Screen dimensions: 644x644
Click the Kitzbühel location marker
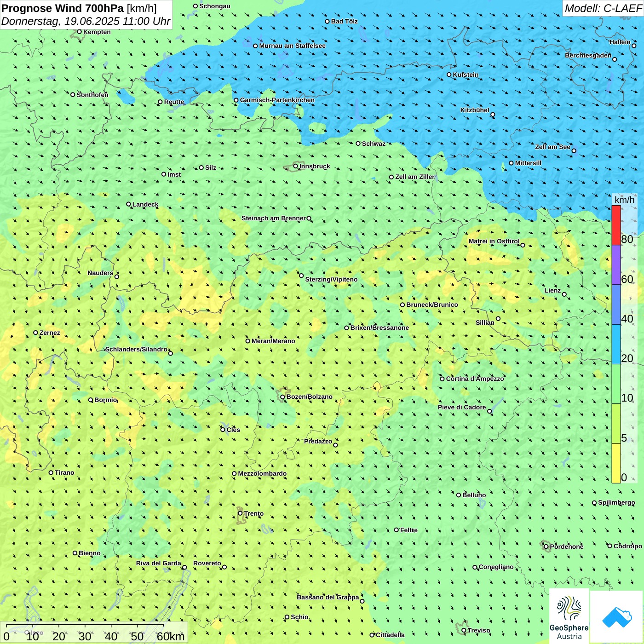(493, 115)
